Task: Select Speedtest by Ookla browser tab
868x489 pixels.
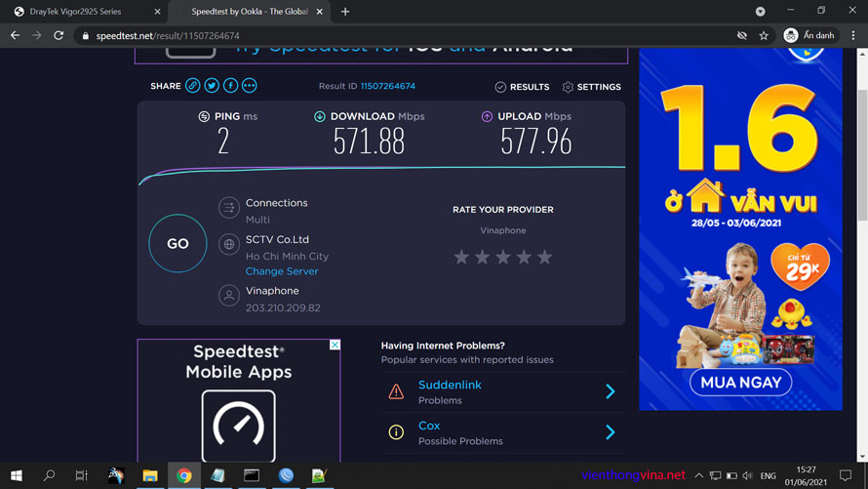Action: [249, 12]
